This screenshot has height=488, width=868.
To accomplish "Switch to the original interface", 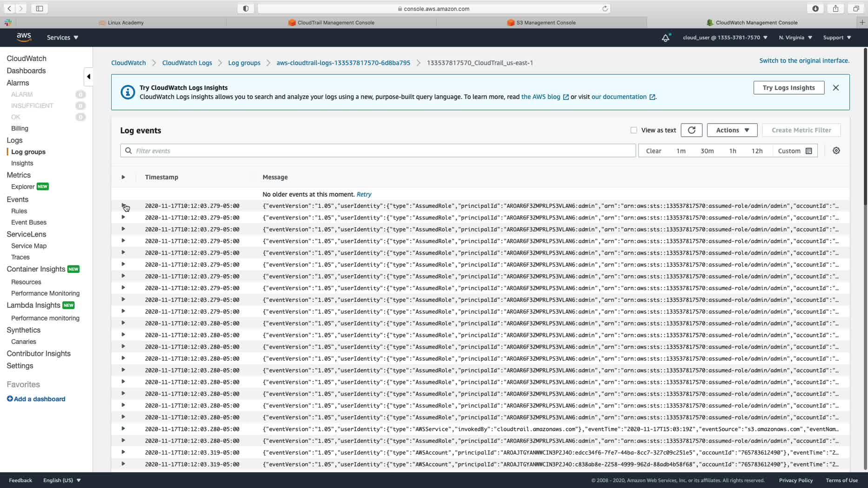I will pos(804,60).
